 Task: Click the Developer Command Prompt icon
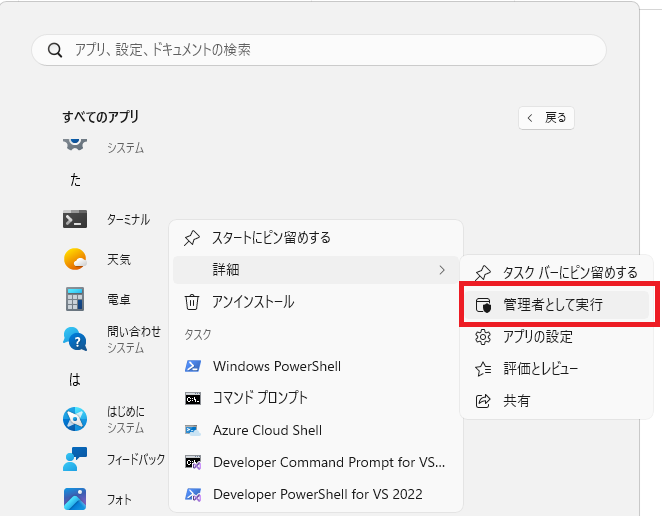pyautogui.click(x=193, y=463)
